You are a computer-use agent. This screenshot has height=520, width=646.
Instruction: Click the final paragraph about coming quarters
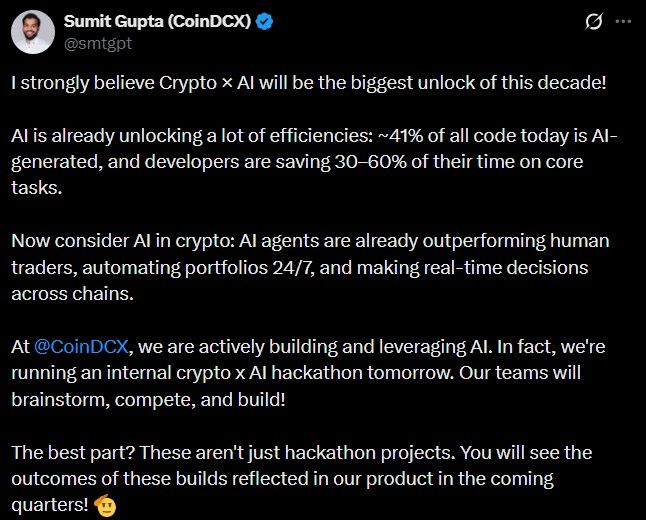(310, 477)
